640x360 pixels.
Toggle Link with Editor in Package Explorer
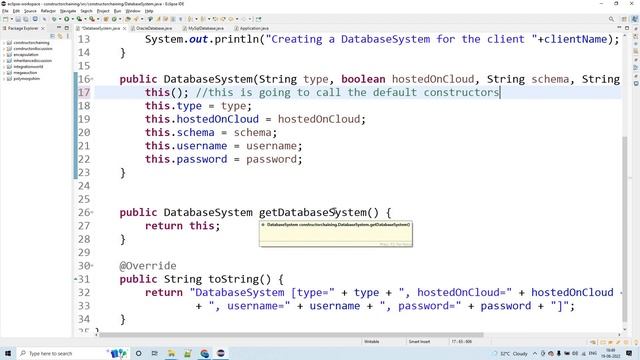click(x=60, y=36)
